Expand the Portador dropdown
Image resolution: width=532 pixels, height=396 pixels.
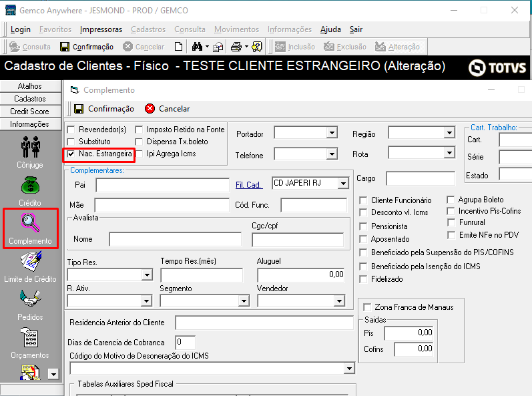(x=332, y=133)
